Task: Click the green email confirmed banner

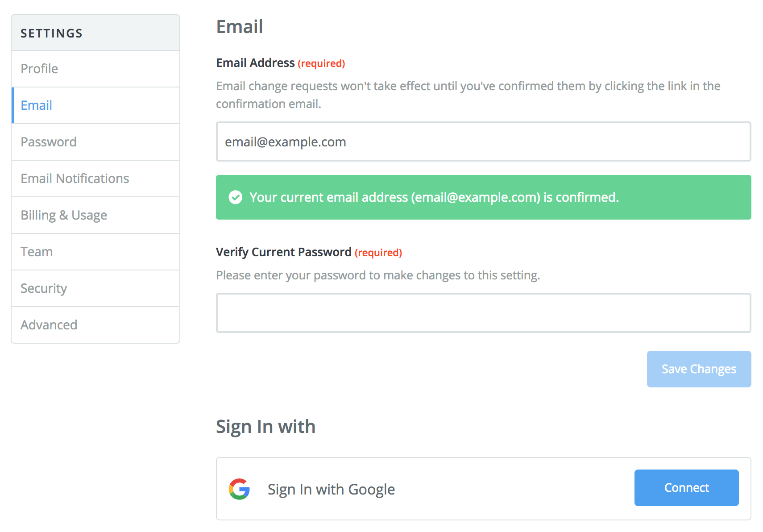Action: click(x=484, y=197)
